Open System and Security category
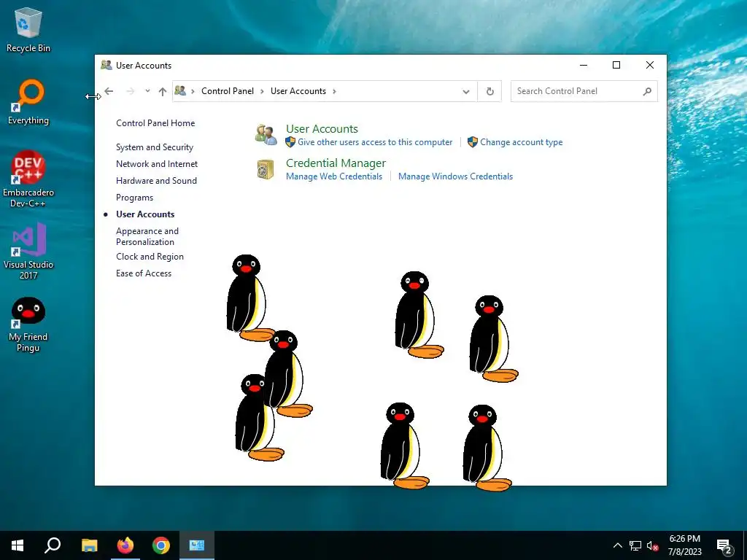 click(x=155, y=147)
